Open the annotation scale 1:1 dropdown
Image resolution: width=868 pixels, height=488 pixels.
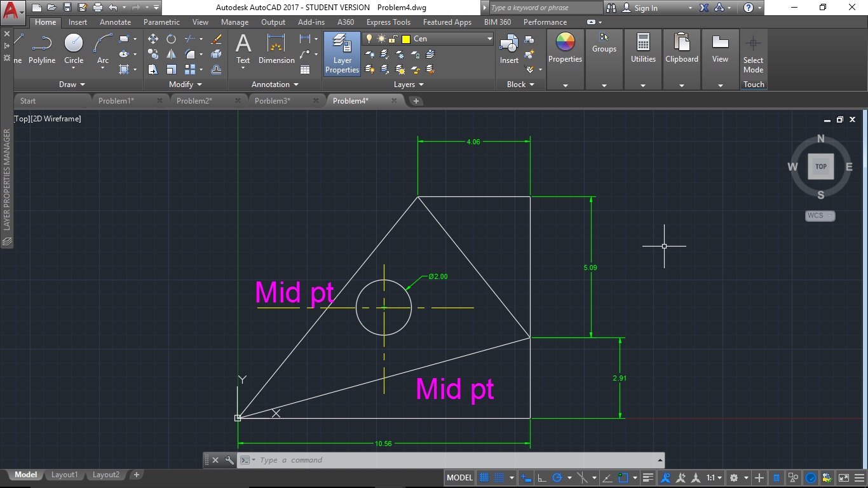coord(713,477)
